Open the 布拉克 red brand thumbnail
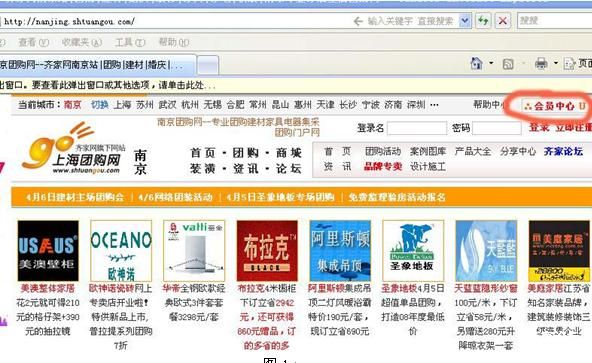 point(267,251)
